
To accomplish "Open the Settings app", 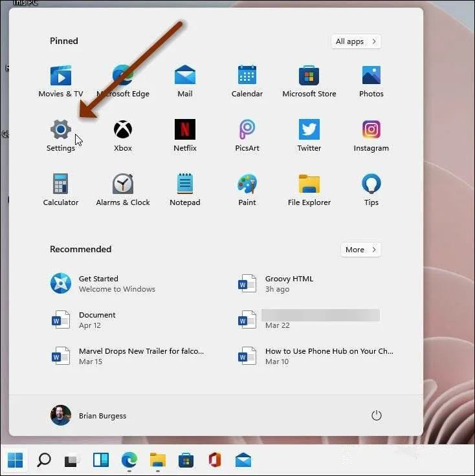I will pyautogui.click(x=61, y=135).
